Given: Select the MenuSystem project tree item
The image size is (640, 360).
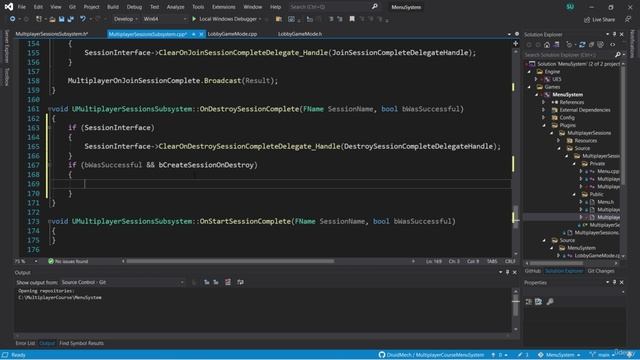Looking at the screenshot, I should [x=567, y=94].
